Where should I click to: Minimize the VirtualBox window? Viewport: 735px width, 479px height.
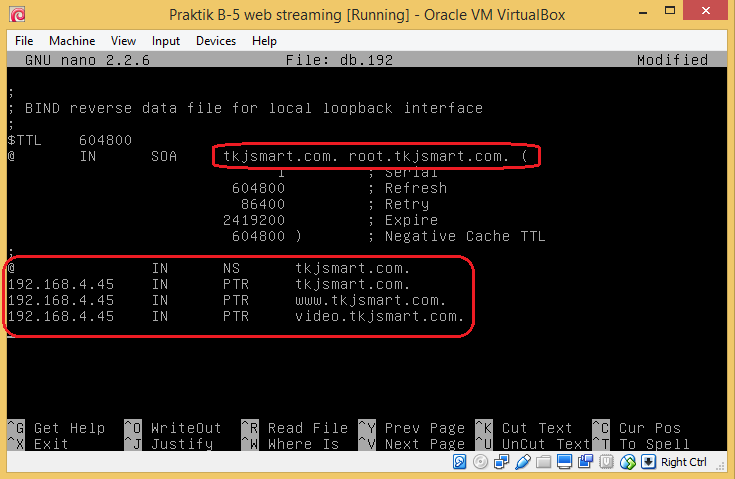point(643,13)
